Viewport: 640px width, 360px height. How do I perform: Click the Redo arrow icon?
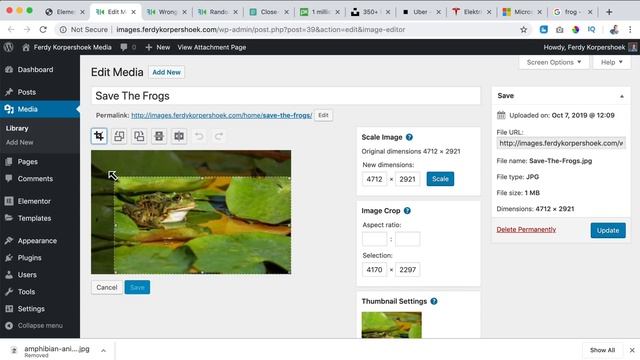pos(219,136)
